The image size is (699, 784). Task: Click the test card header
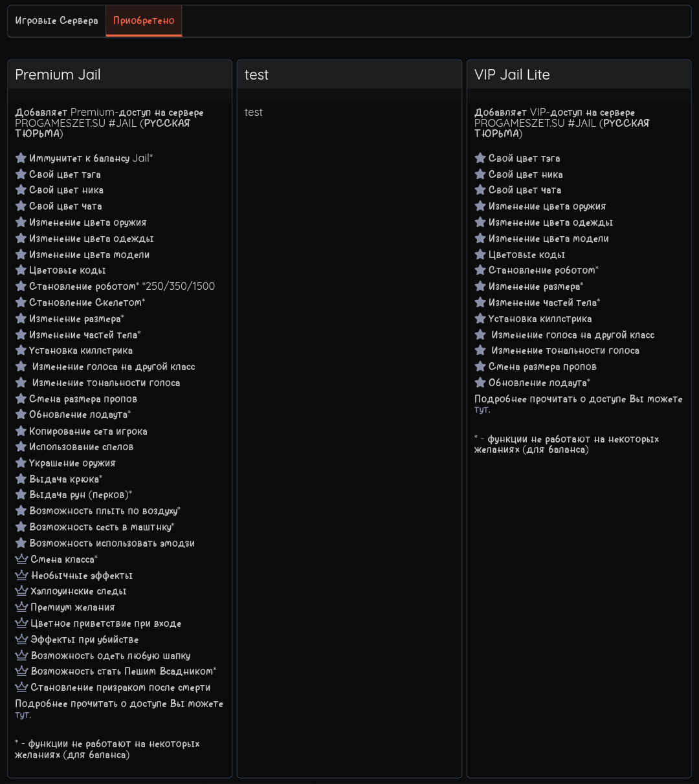(256, 74)
